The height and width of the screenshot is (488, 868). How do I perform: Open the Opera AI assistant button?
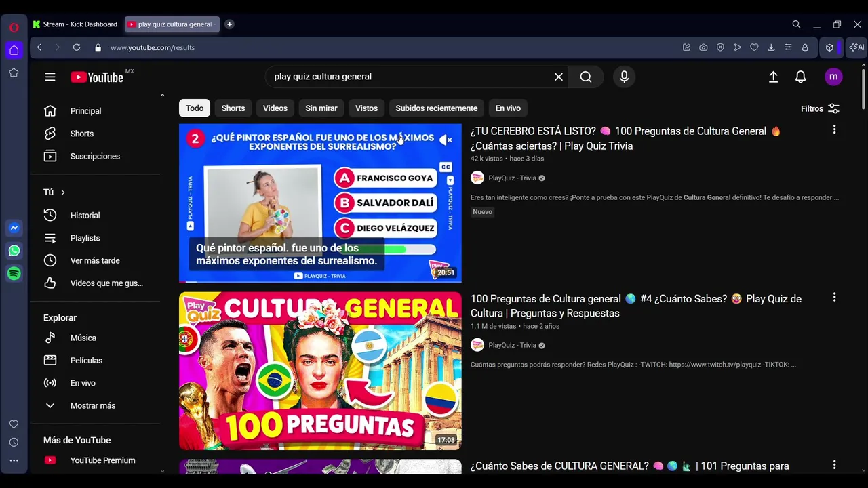pos(856,47)
